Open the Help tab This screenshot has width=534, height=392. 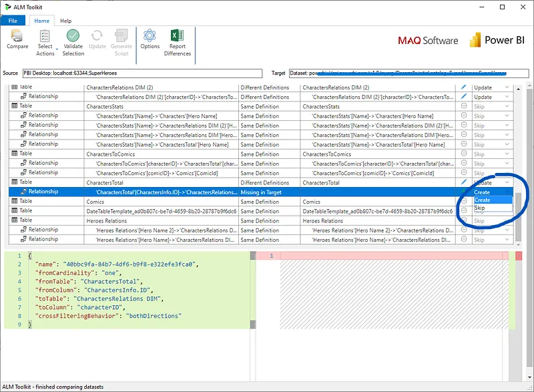point(65,21)
